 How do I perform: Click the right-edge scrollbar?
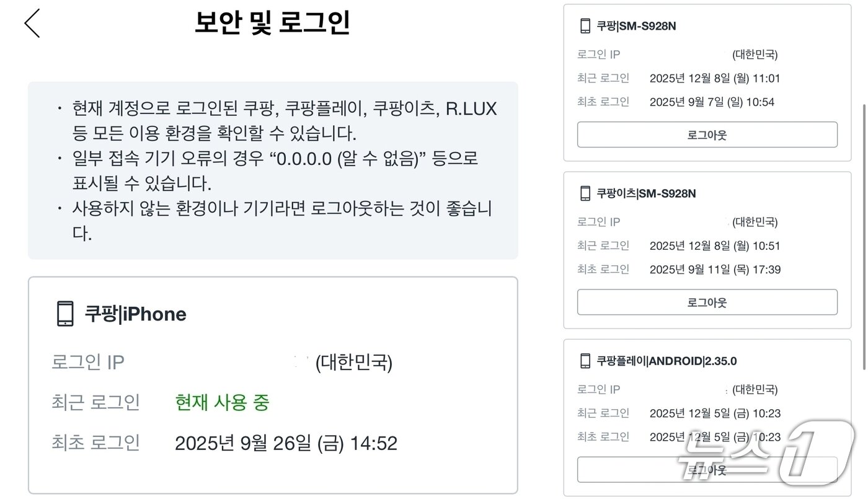pos(864,186)
